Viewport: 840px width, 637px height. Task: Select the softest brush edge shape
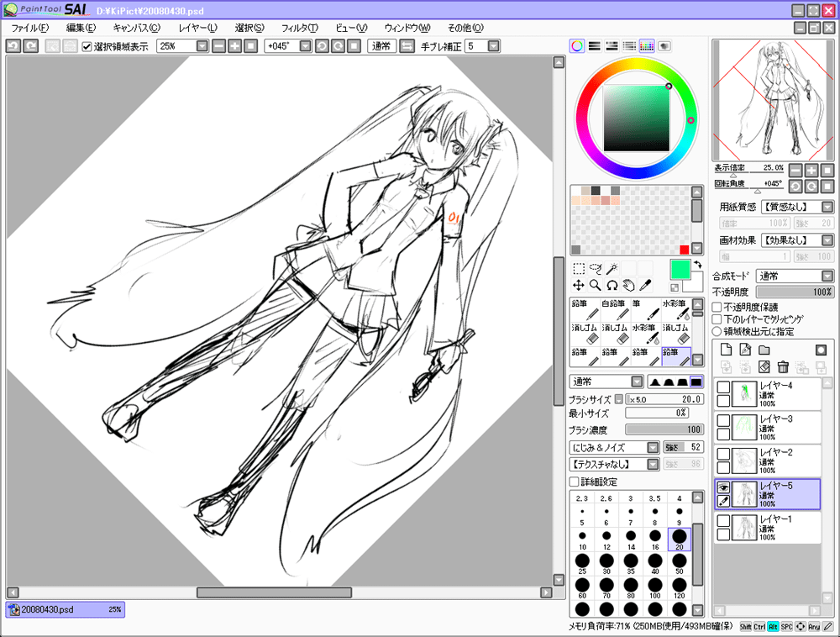[x=655, y=382]
